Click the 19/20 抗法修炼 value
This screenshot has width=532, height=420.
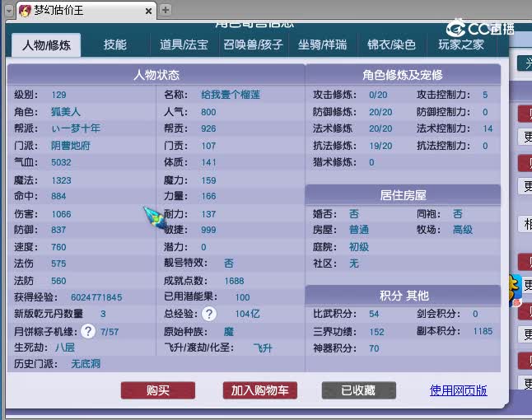pyautogui.click(x=380, y=146)
